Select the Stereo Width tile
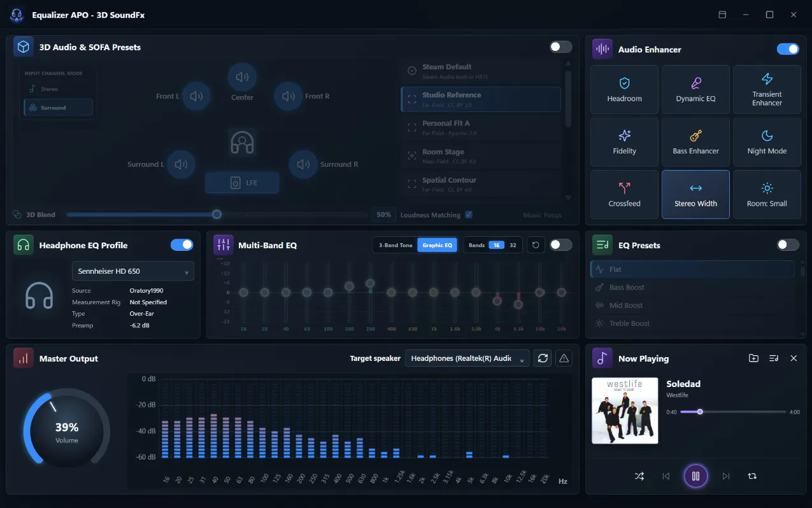Screen dimensions: 812x508 pos(695,194)
